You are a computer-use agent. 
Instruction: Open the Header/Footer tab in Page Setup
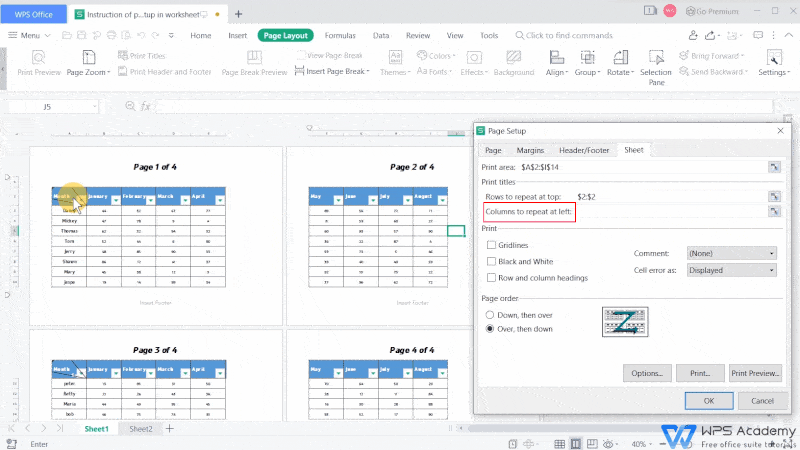[x=584, y=150]
